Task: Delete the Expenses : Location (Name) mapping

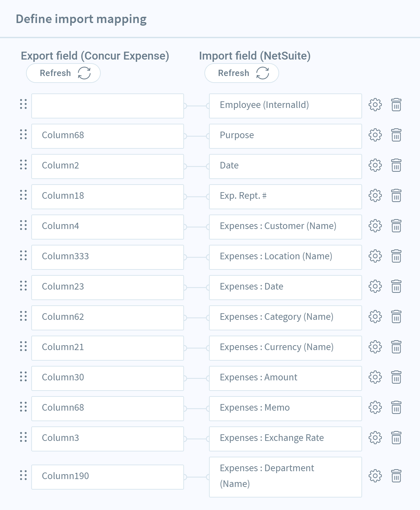Action: coord(396,256)
